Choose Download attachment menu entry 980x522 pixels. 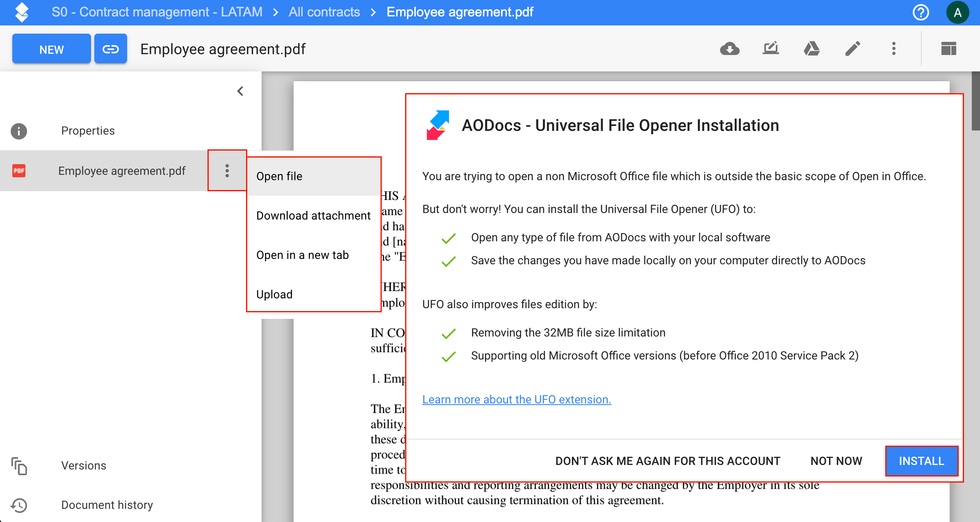[314, 215]
